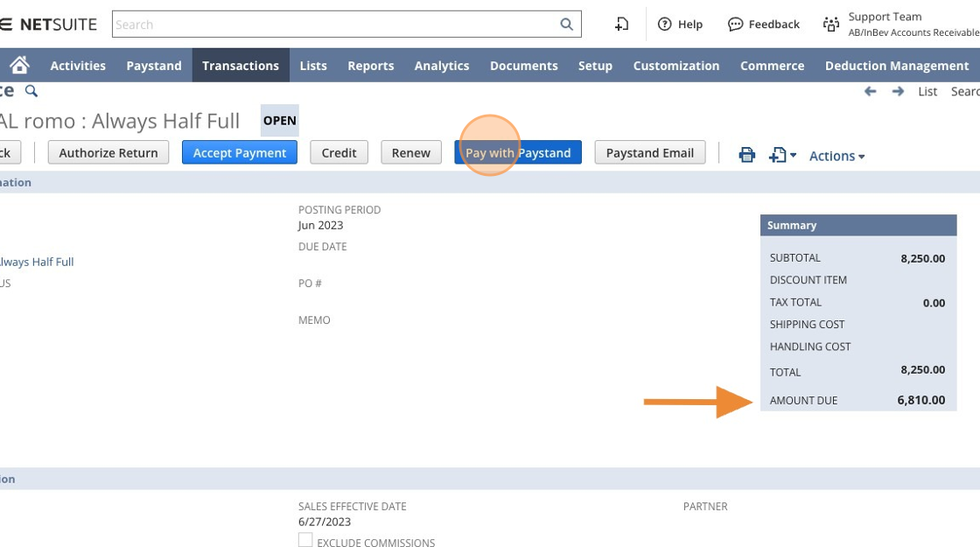Open the role switcher icon next to Support Team
Screen dimensions: 980x547
click(831, 25)
